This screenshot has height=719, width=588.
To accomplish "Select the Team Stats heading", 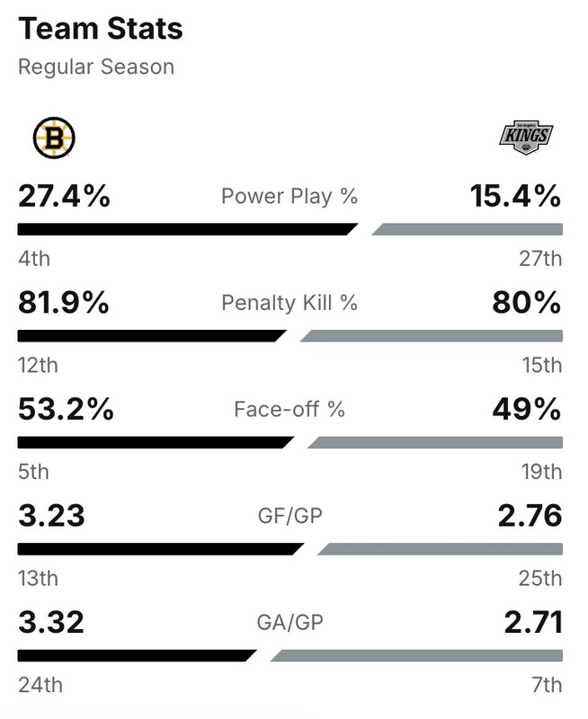I will click(101, 29).
